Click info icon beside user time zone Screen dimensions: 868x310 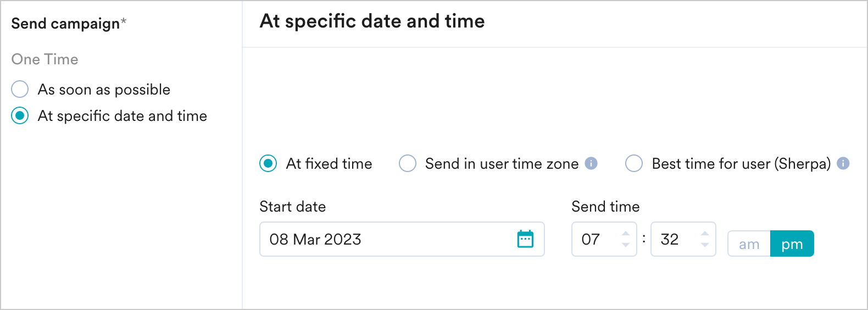tap(591, 163)
